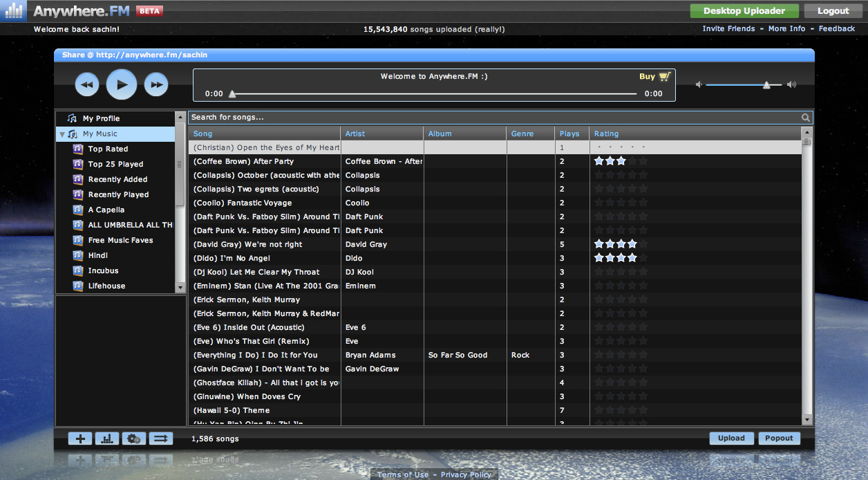868x480 pixels.
Task: Sort by the Rating column header
Action: coord(695,133)
